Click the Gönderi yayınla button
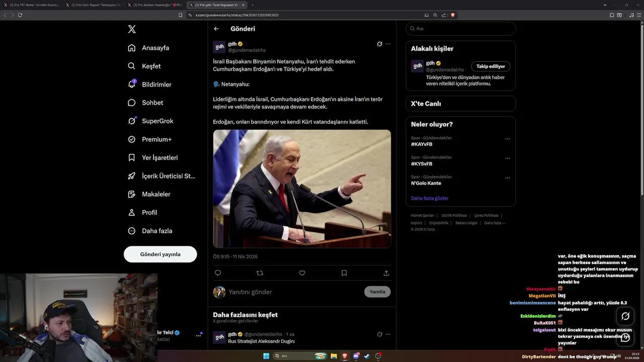 click(160, 254)
